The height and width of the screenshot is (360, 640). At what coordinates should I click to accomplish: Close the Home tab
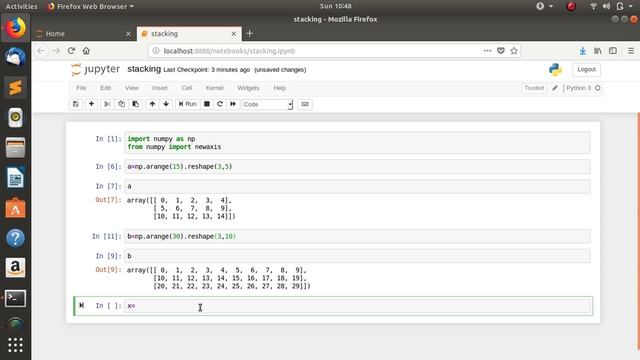128,34
